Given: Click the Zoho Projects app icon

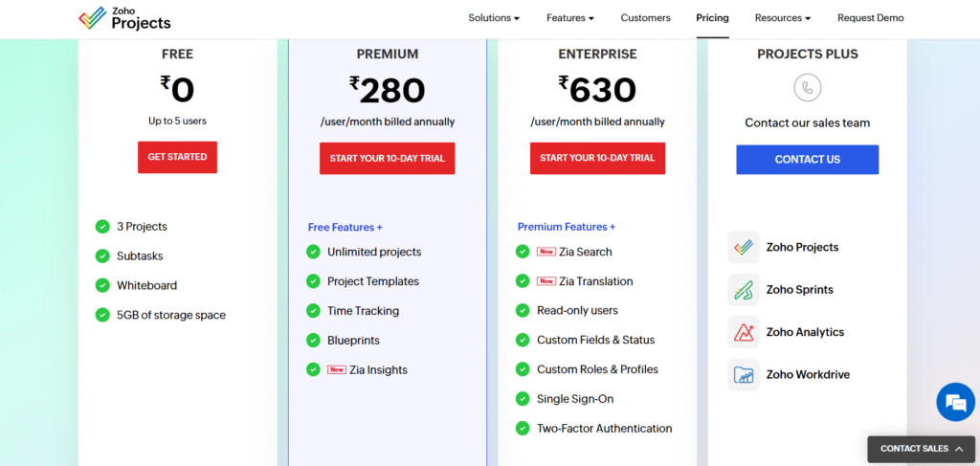Looking at the screenshot, I should (744, 247).
